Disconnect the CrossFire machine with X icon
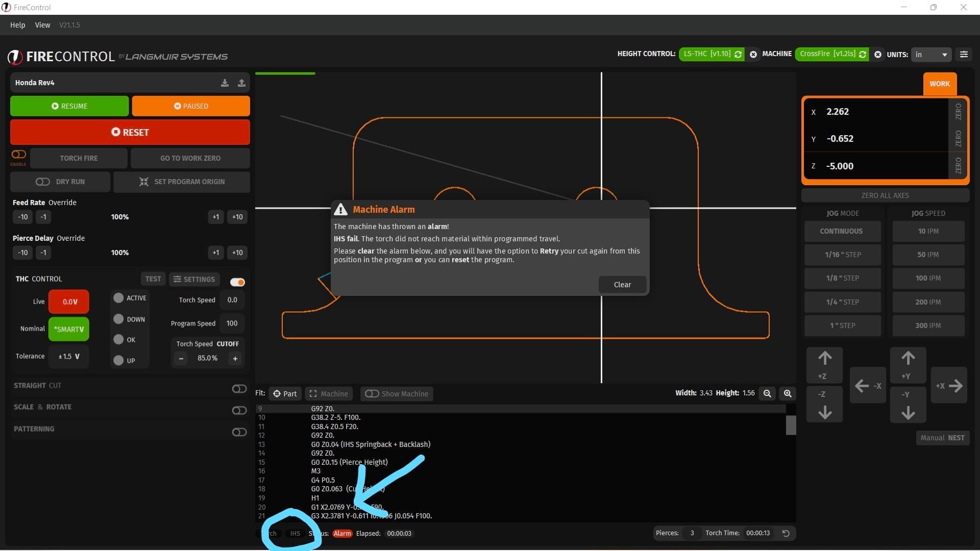980x551 pixels. click(878, 54)
